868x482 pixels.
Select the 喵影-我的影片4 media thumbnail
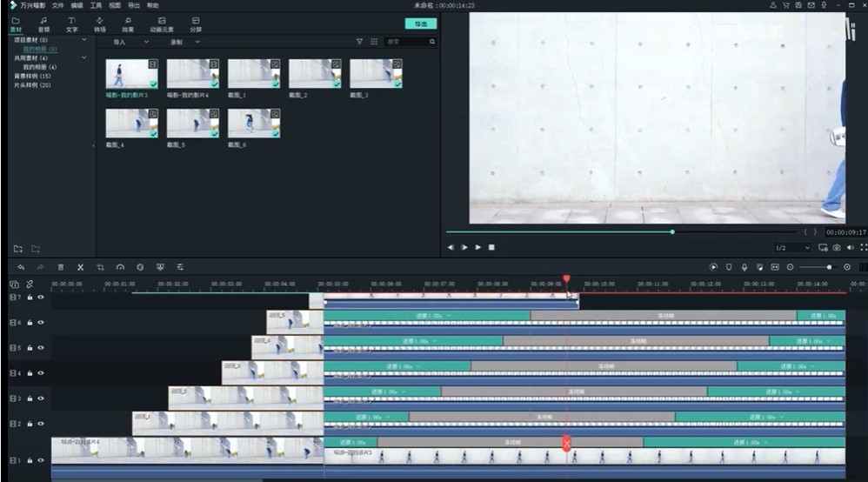(192, 74)
